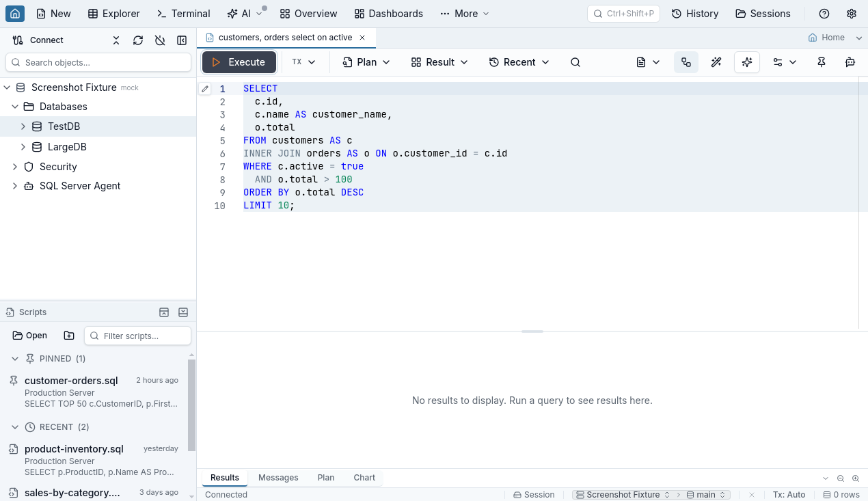Select the Results tab
This screenshot has height=501, width=868.
click(x=225, y=478)
